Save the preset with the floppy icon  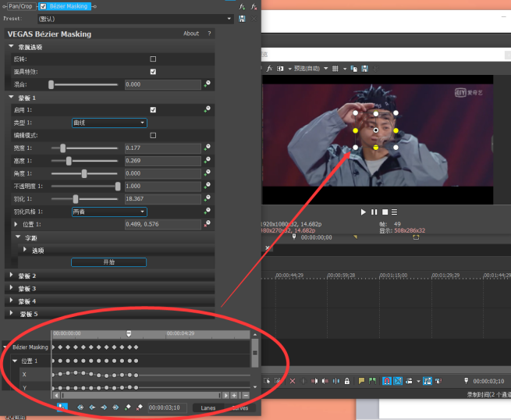click(242, 19)
